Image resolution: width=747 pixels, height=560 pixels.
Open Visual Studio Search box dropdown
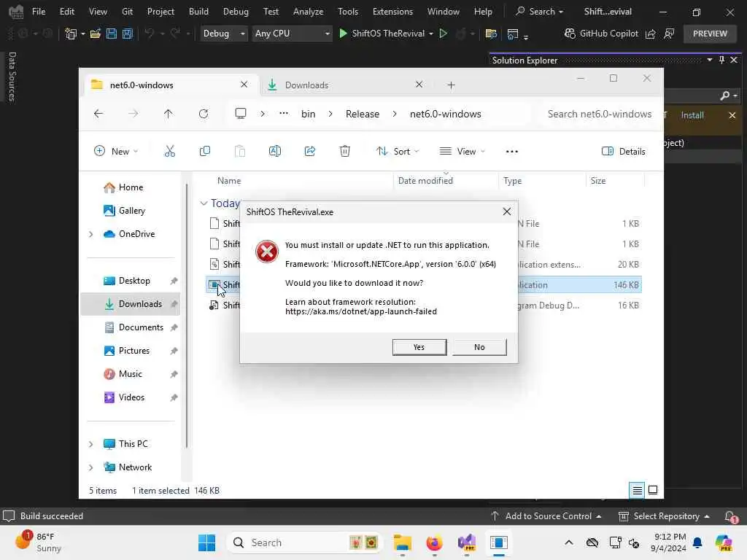(x=539, y=12)
